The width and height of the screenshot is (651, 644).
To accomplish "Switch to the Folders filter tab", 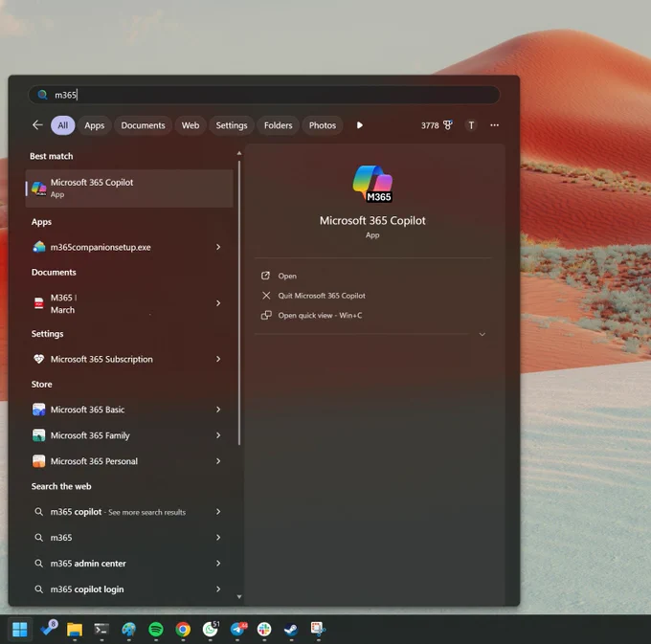I will click(x=279, y=125).
